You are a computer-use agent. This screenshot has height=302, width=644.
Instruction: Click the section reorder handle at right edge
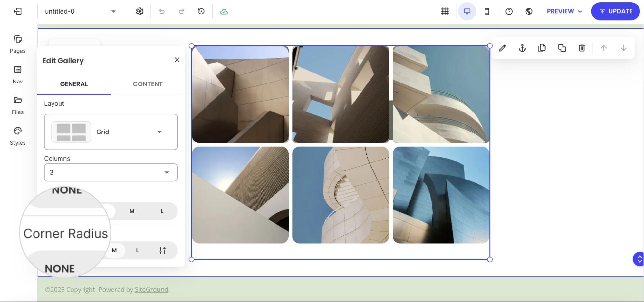pos(639,259)
